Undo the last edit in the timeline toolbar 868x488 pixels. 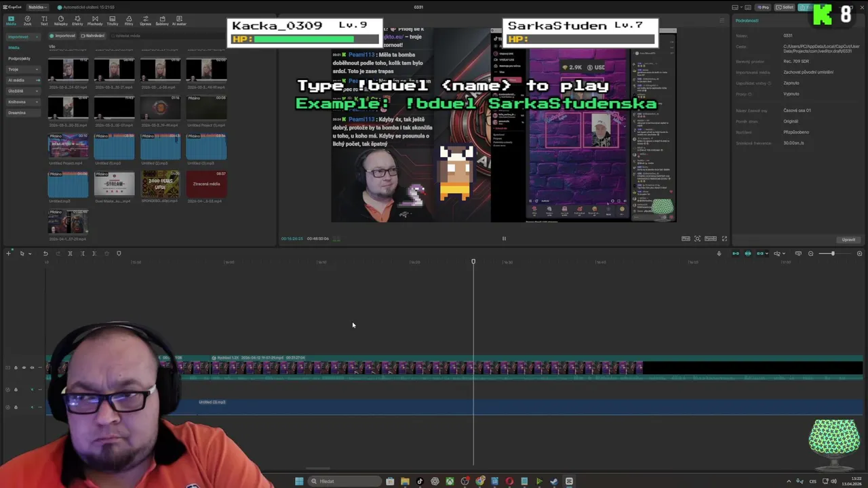[45, 253]
